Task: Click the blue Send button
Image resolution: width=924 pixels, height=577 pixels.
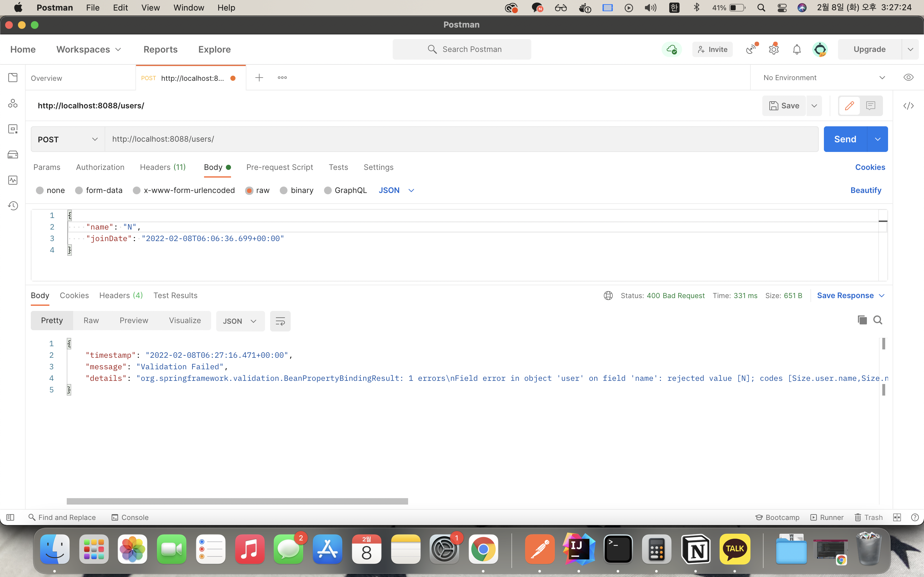Action: pos(845,139)
